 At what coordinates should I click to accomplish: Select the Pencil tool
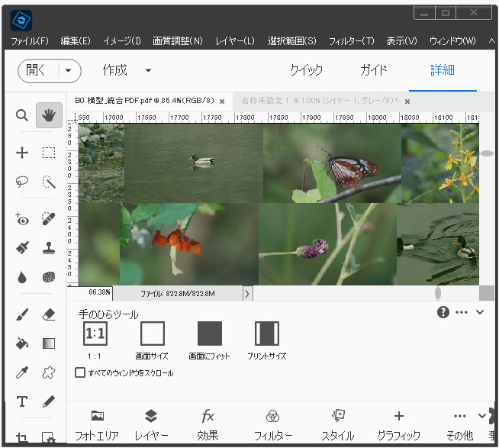49,401
